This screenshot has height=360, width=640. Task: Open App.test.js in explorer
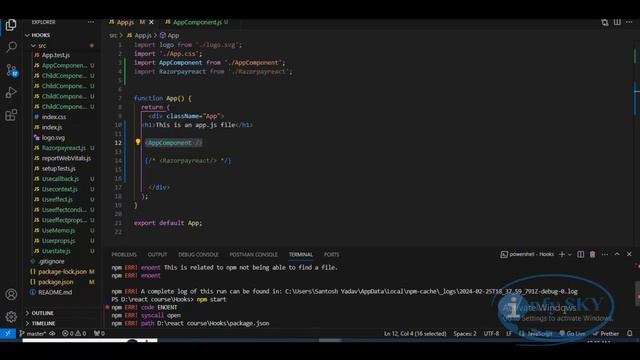56,55
